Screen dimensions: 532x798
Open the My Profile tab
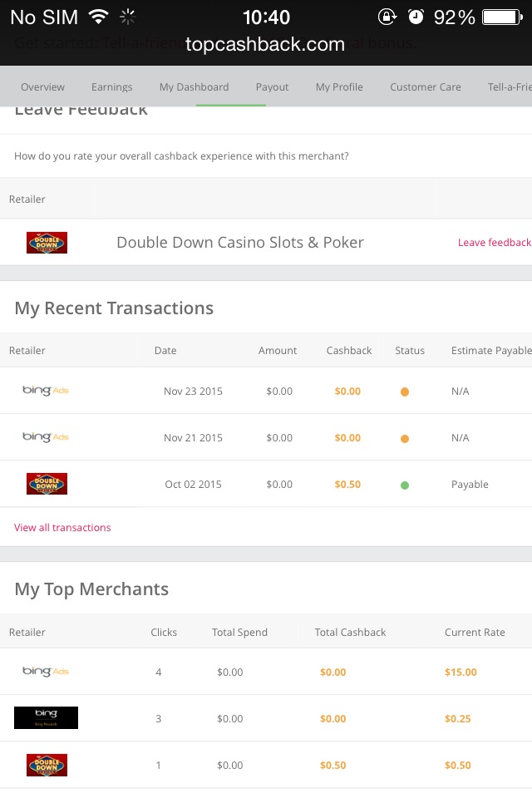(339, 87)
